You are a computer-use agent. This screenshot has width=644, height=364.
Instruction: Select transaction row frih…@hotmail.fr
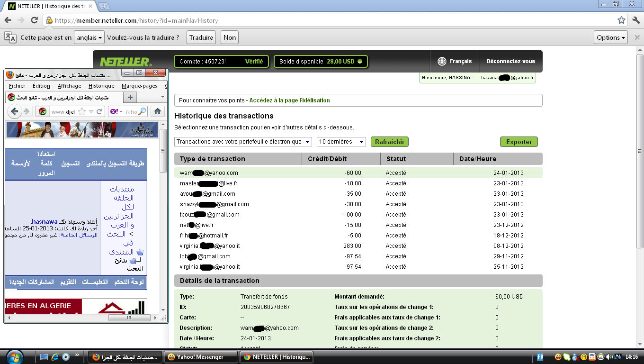358,236
